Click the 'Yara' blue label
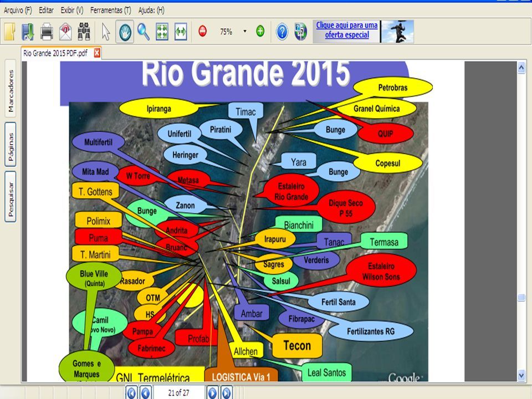This screenshot has height=399, width=532. [299, 162]
